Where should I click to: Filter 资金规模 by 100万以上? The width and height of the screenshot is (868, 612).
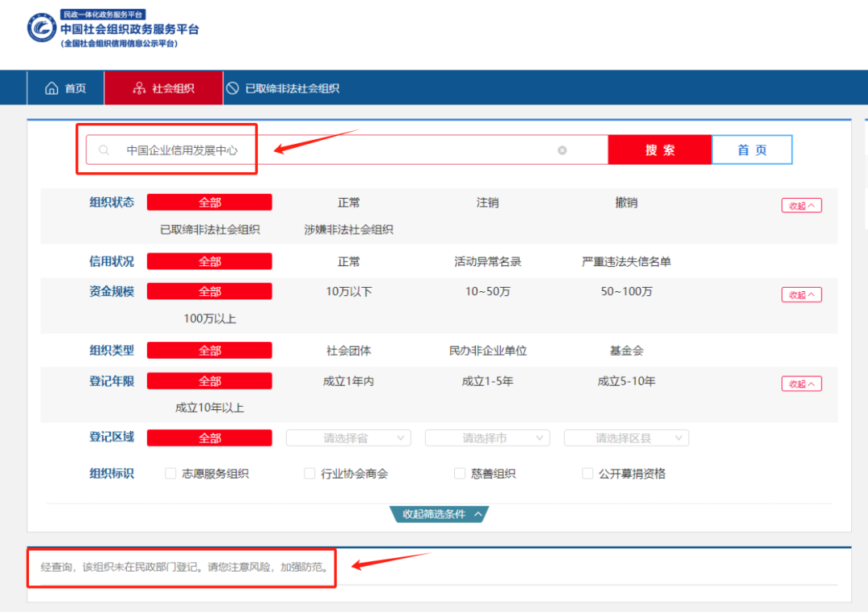pyautogui.click(x=210, y=318)
